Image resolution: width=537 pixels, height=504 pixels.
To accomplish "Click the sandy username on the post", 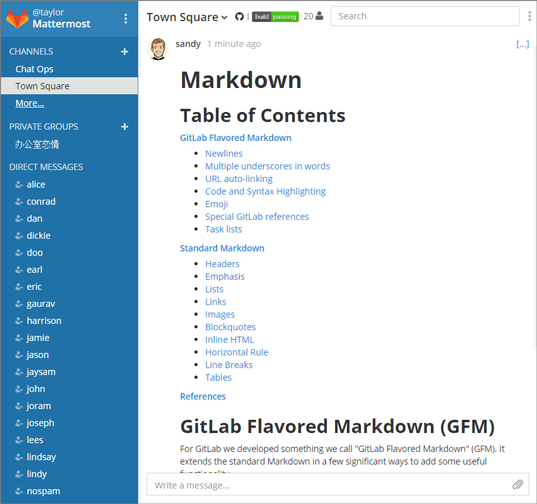I will (188, 44).
